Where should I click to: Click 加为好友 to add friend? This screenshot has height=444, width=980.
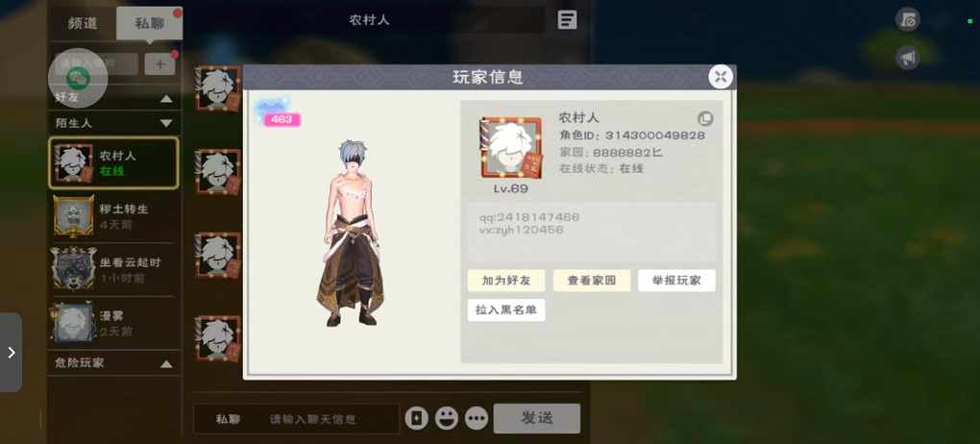[506, 281]
